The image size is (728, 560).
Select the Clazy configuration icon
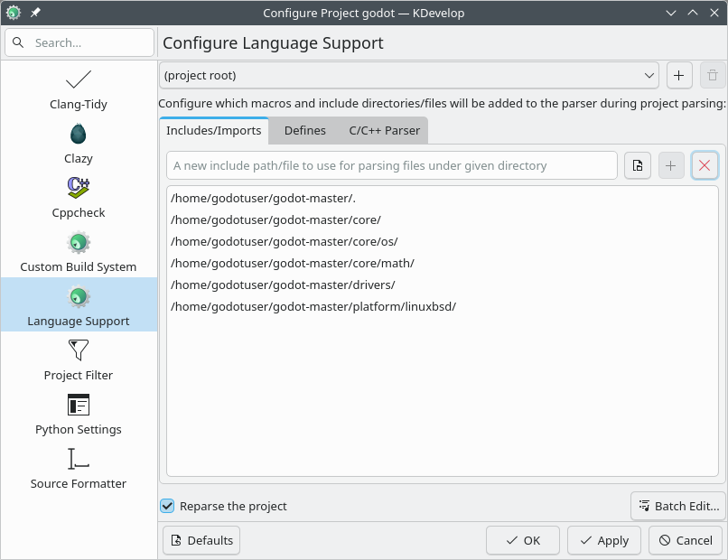tap(79, 135)
